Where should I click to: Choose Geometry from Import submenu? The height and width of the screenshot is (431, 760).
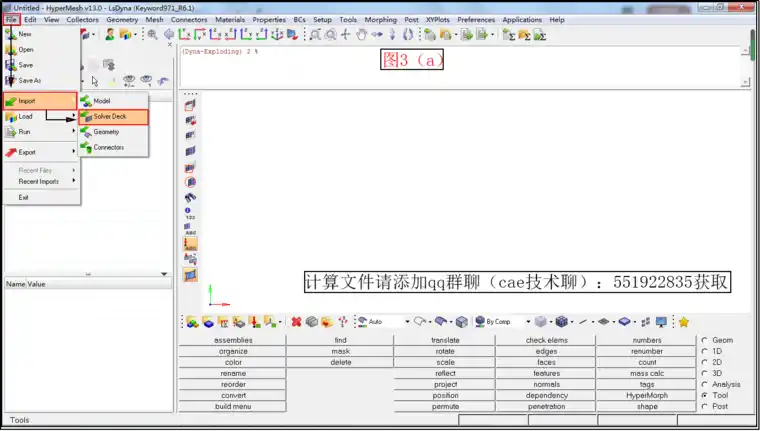113,132
